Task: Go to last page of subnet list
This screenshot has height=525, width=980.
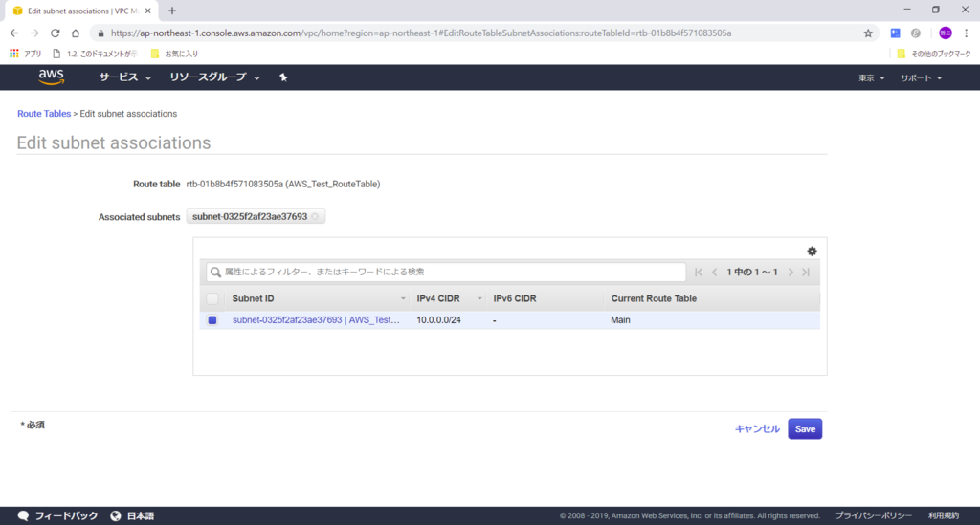Action: [x=806, y=273]
